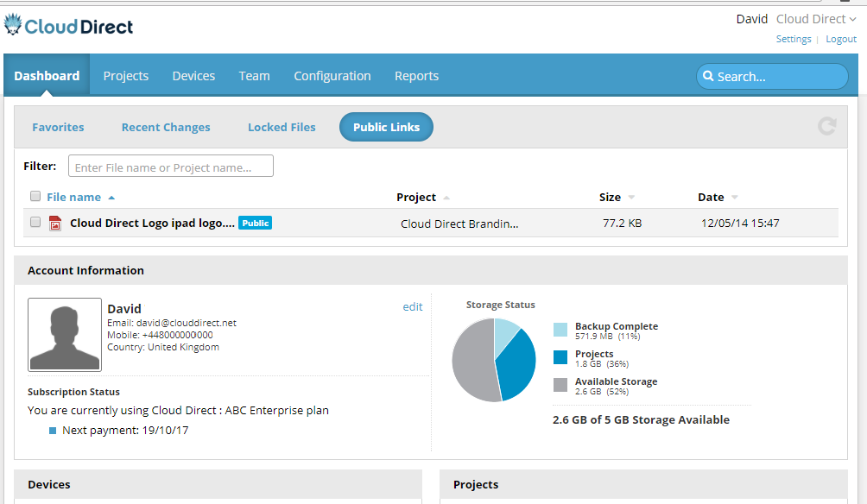Click the Next payment: 19/10/17 text
This screenshot has width=867, height=504.
click(125, 430)
